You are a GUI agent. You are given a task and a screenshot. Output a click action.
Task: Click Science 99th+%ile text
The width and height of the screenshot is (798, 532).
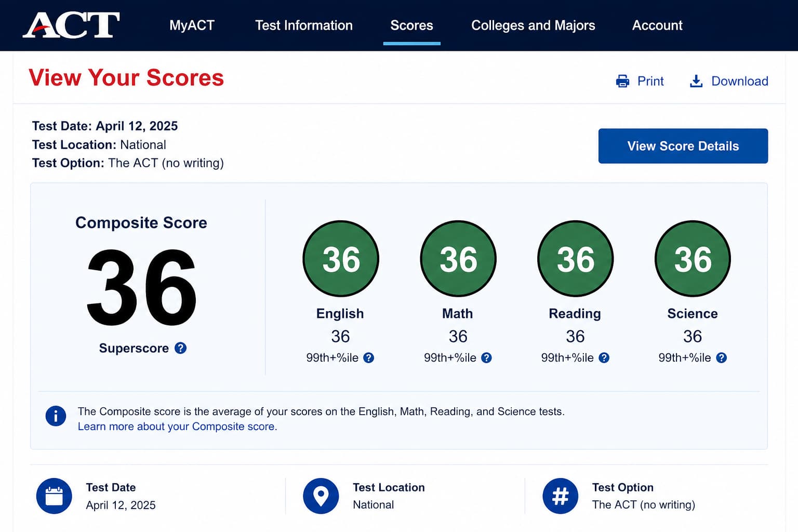tap(685, 358)
